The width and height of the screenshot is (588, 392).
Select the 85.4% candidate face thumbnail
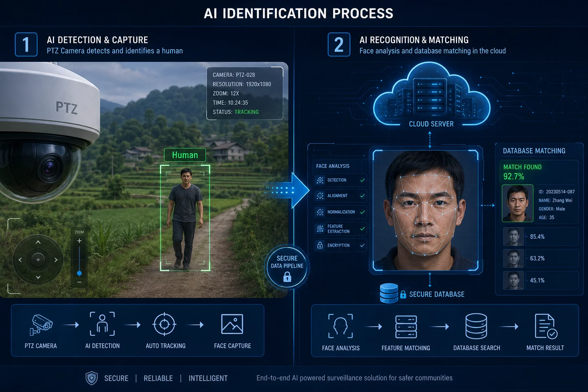coord(513,237)
